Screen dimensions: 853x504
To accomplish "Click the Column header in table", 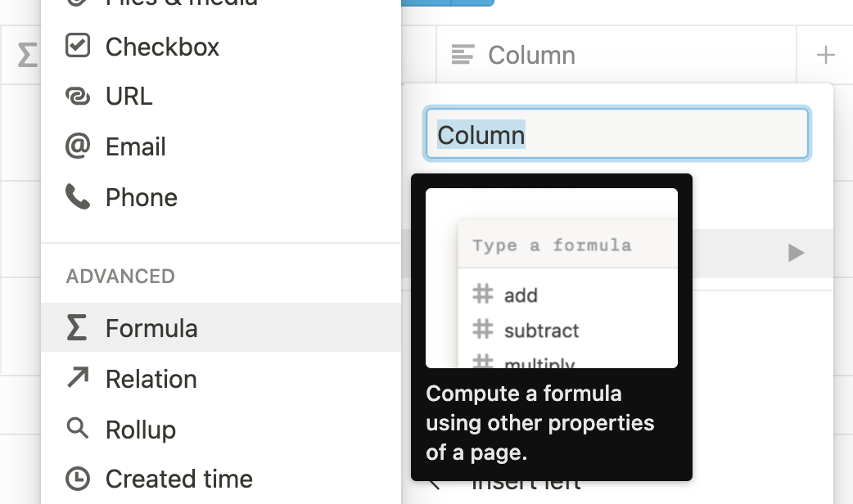I will (531, 56).
